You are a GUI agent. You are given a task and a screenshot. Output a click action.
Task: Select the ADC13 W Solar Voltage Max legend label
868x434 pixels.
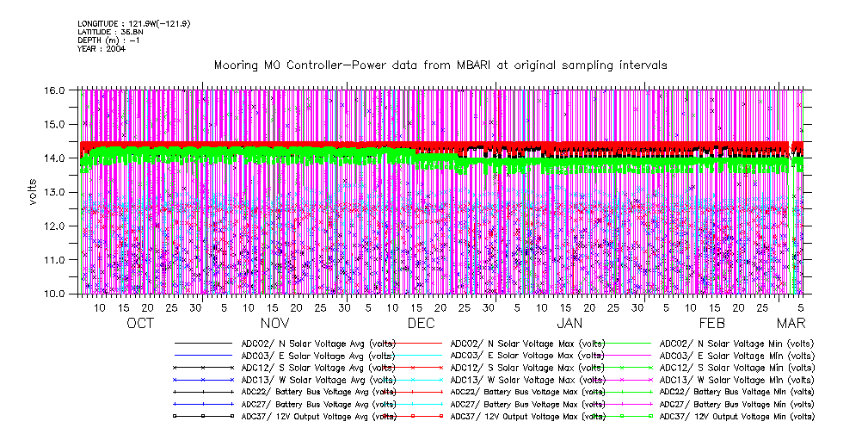pyautogui.click(x=526, y=380)
